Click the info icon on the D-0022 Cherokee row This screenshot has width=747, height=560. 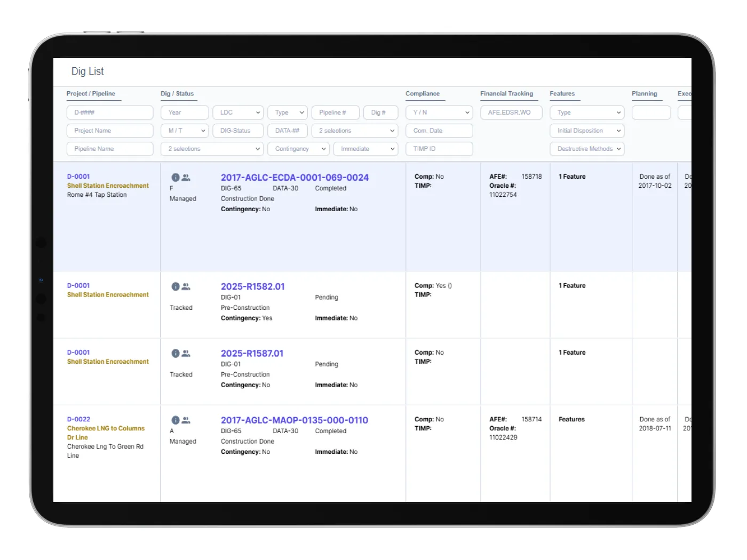coord(176,420)
